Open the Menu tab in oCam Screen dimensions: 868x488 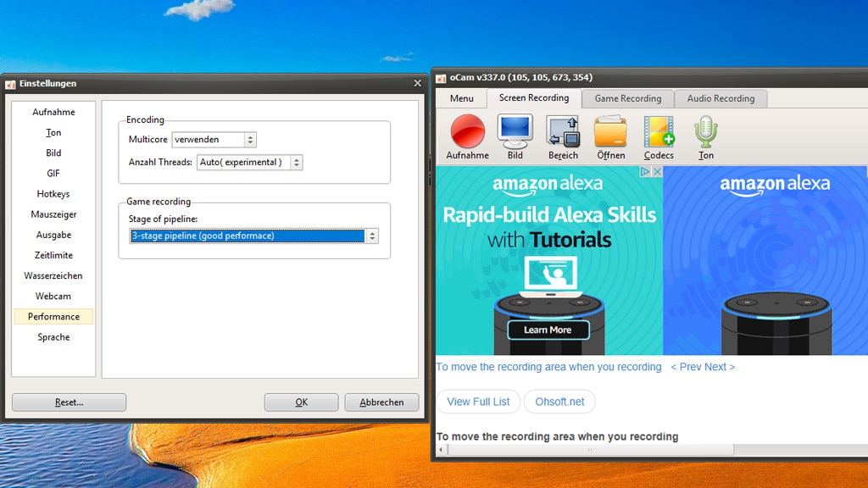462,98
